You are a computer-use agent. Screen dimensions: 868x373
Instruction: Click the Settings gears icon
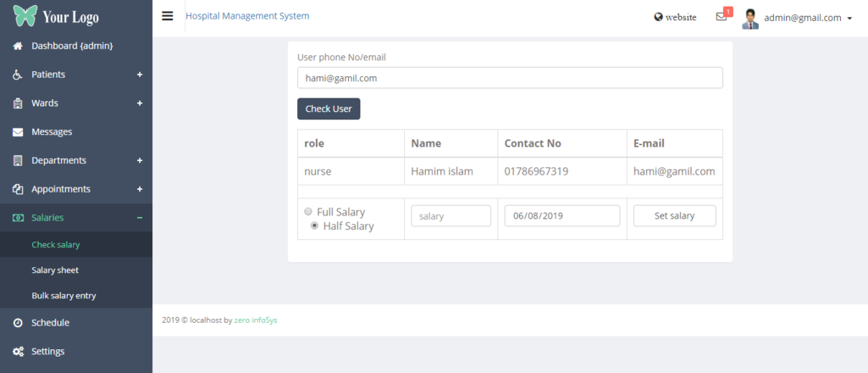(18, 352)
